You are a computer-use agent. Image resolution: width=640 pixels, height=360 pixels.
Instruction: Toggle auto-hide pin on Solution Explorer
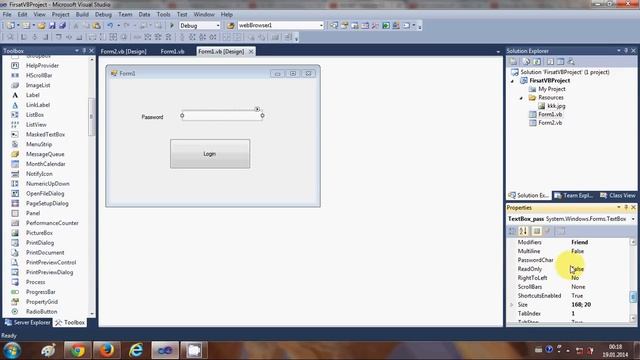(x=626, y=51)
